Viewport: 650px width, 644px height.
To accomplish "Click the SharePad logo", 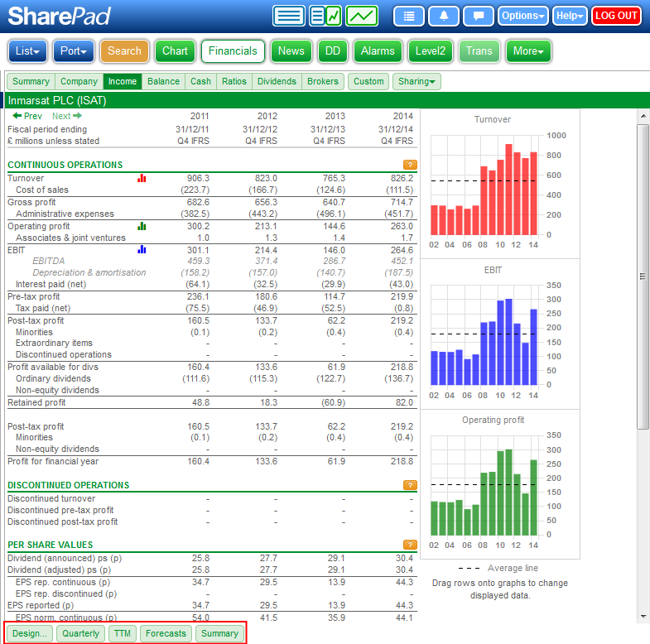I will [60, 17].
